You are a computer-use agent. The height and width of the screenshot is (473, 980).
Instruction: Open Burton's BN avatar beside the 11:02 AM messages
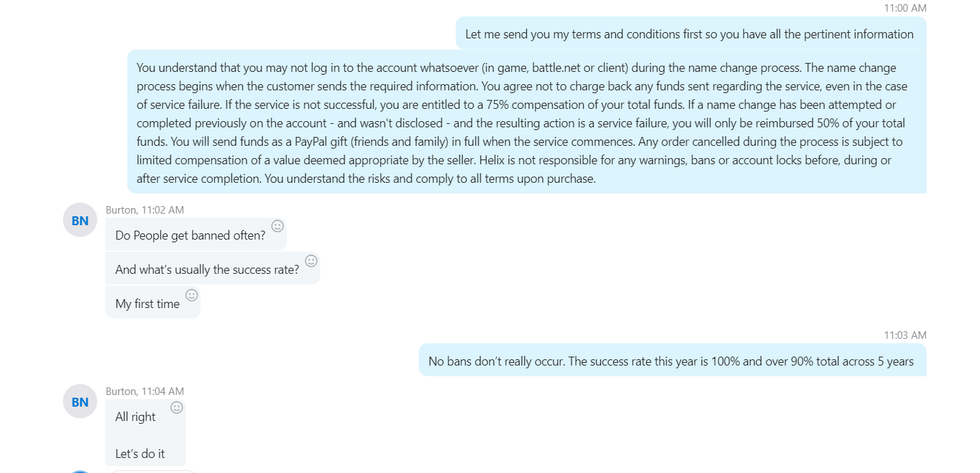tap(80, 220)
